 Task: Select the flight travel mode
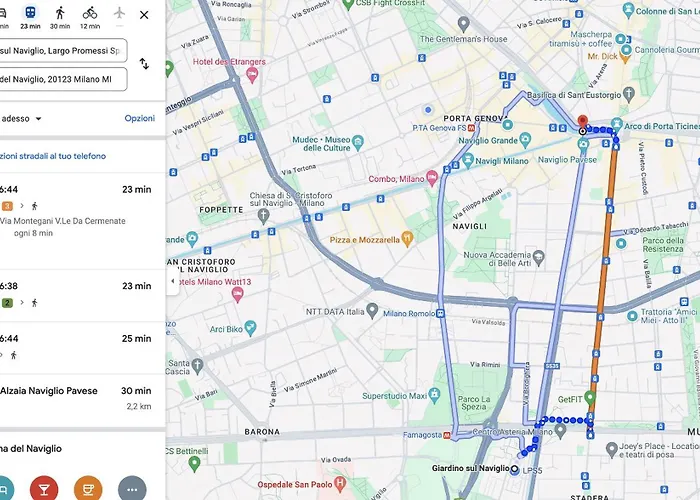[x=120, y=14]
